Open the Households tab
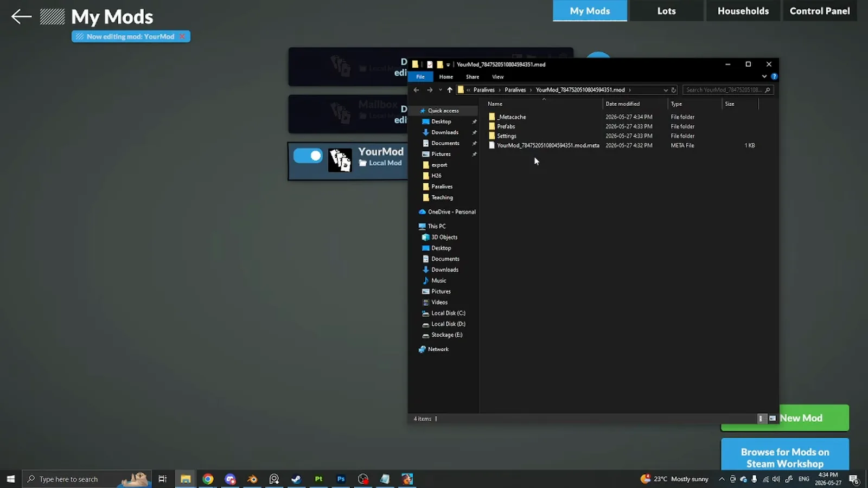Image resolution: width=868 pixels, height=488 pixels. 743,11
